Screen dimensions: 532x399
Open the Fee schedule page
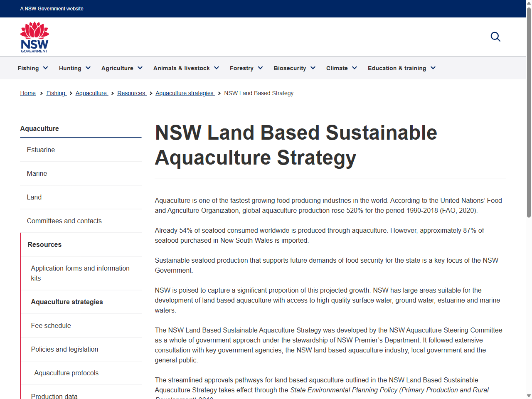pyautogui.click(x=51, y=325)
